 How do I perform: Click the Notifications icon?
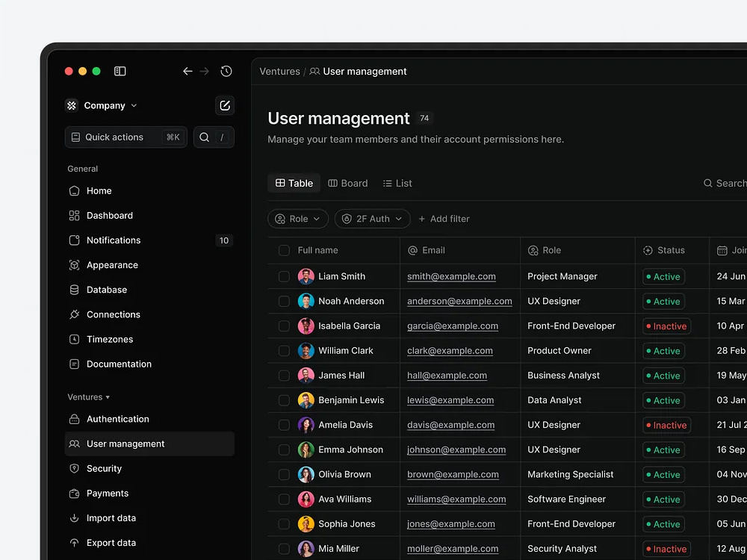click(x=74, y=240)
